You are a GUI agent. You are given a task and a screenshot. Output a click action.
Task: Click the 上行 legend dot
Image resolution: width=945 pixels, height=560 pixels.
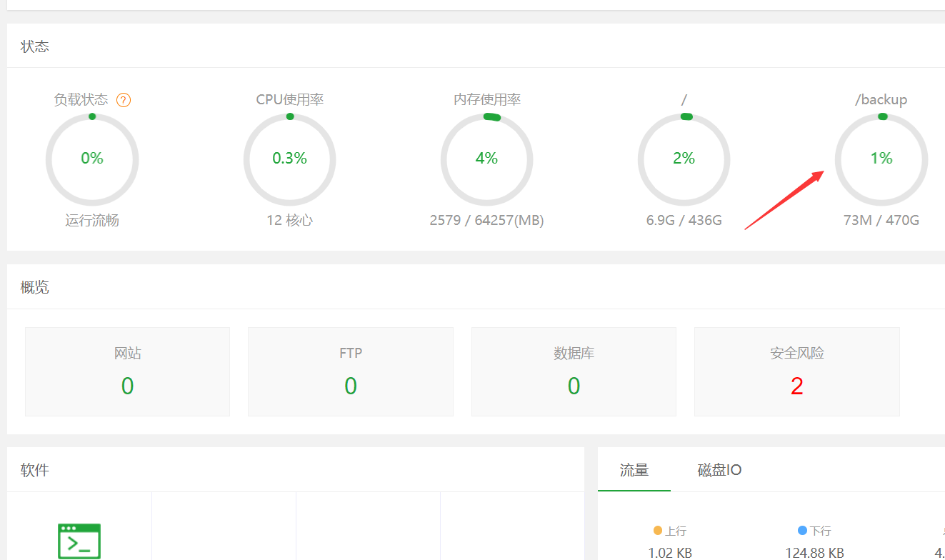click(658, 531)
